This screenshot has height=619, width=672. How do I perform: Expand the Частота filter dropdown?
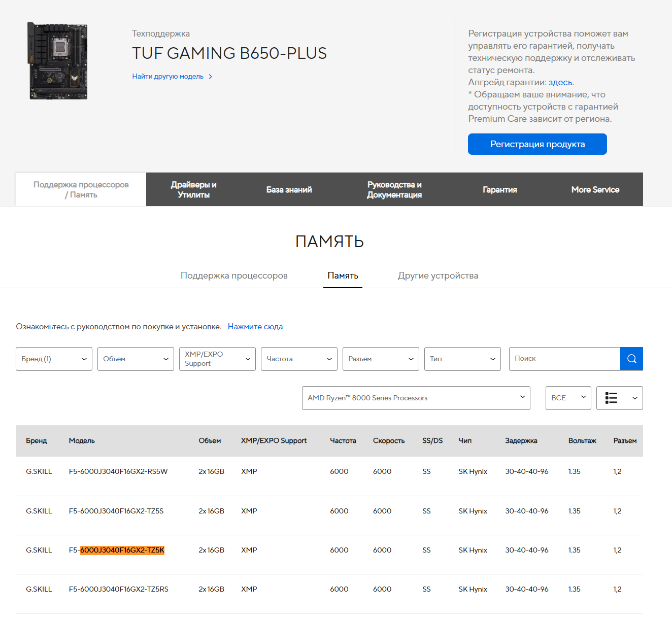point(299,359)
